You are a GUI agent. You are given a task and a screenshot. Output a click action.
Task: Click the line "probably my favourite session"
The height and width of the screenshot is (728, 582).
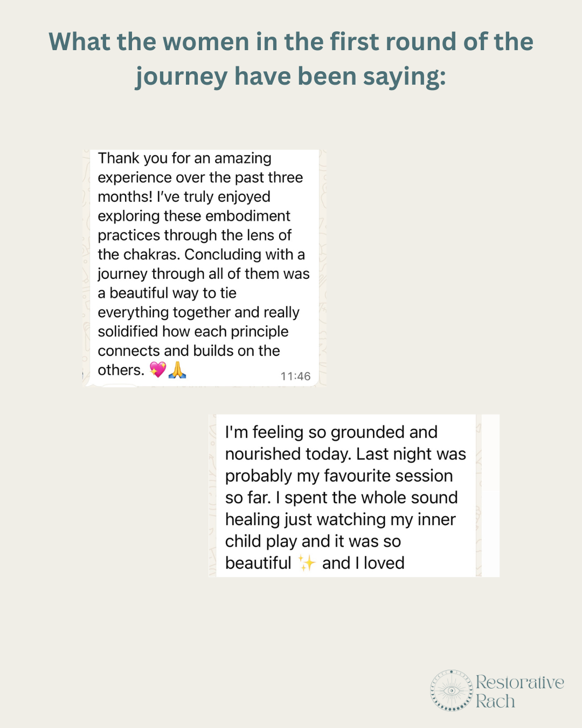click(338, 476)
